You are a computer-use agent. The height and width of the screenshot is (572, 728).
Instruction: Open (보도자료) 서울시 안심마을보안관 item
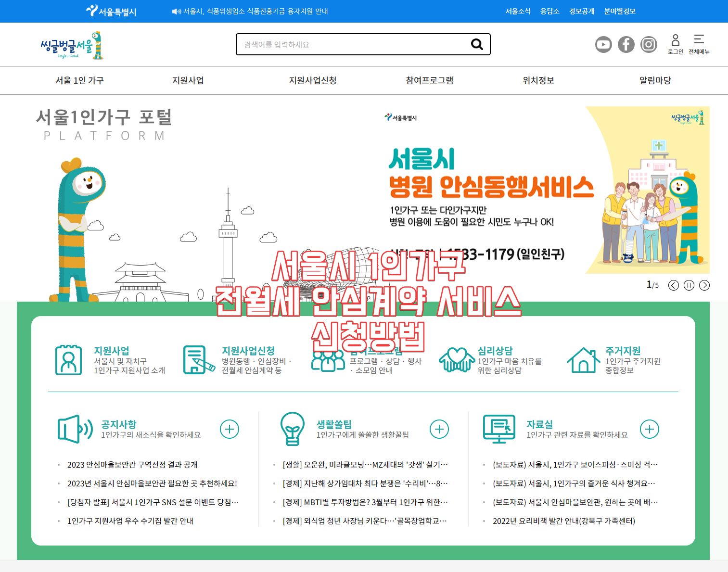(x=575, y=502)
